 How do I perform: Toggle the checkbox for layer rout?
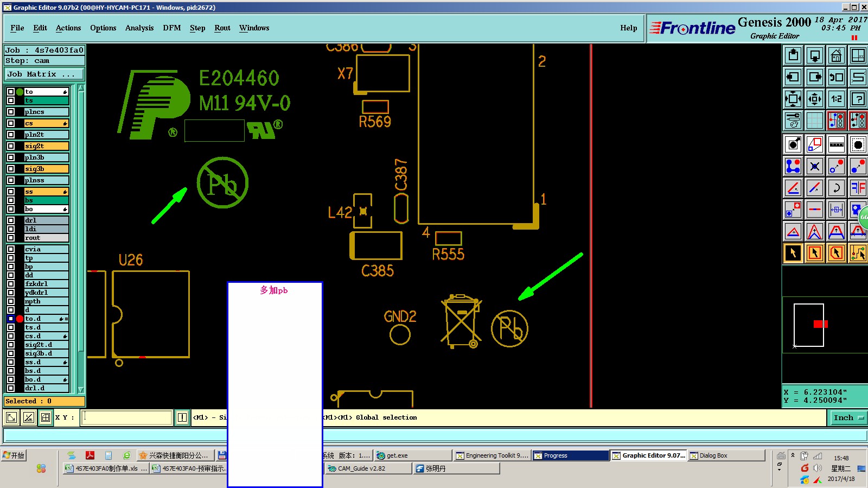[11, 238]
